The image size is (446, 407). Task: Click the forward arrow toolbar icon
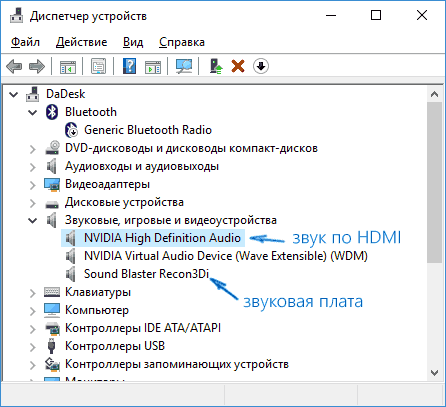point(37,66)
